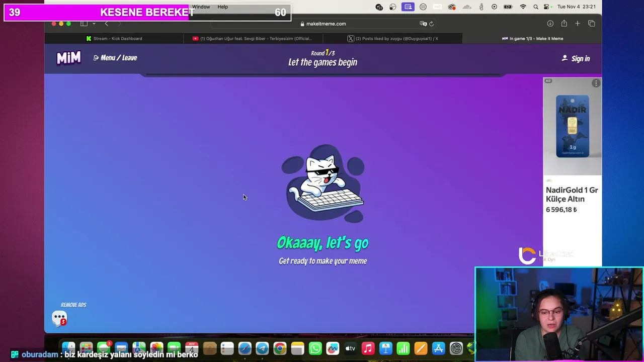The image size is (644, 362).
Task: Open System Settings from the Dock
Action: point(456,348)
